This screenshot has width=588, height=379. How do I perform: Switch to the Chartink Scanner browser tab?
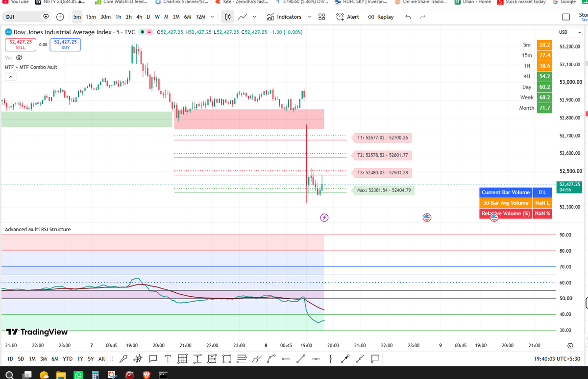181,2
